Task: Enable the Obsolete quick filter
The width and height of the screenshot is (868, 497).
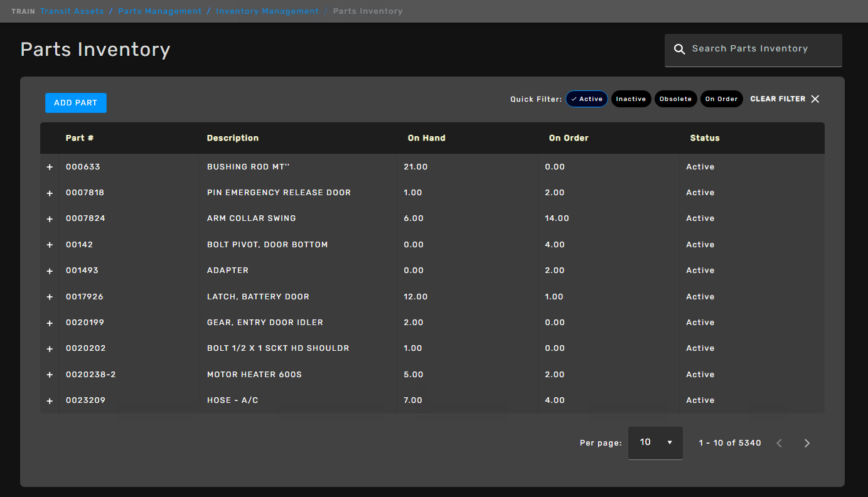Action: (675, 99)
